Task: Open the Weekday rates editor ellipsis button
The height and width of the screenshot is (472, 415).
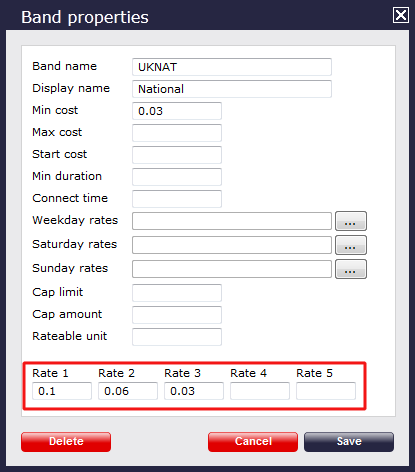Action: point(351,221)
